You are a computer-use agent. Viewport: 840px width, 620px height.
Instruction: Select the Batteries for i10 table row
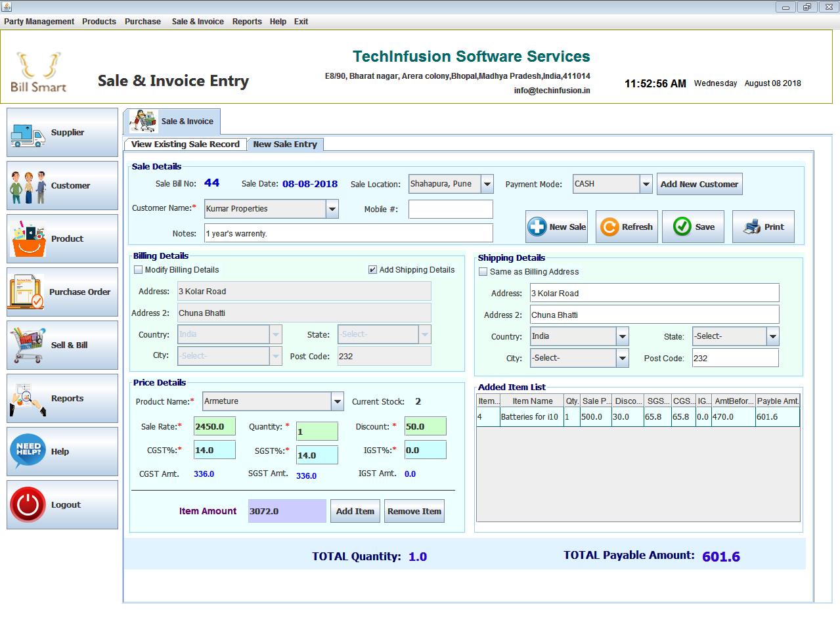[638, 417]
